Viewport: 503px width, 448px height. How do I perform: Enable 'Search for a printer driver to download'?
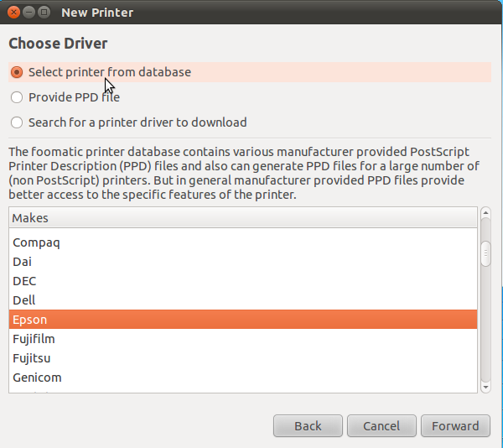pos(17,122)
